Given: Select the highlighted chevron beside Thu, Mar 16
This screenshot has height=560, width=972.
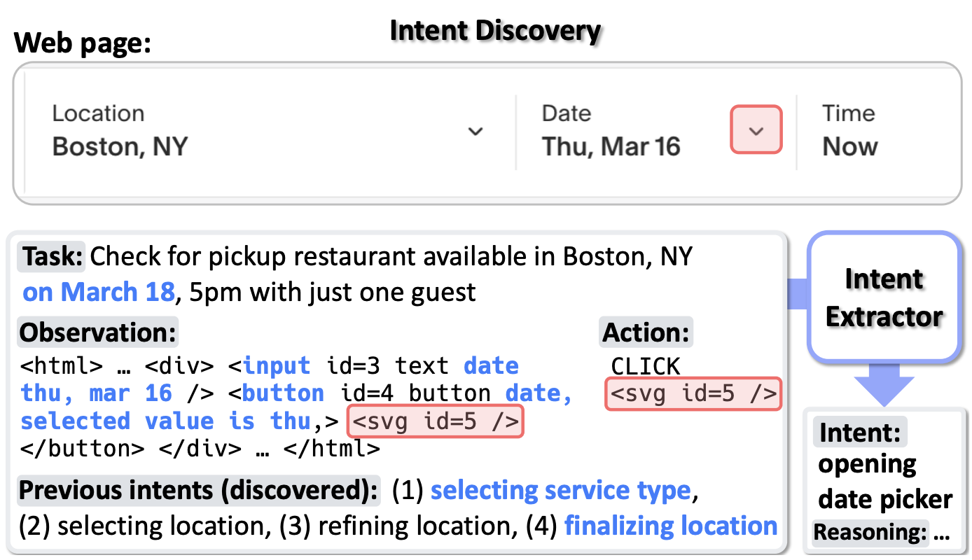Looking at the screenshot, I should [x=756, y=130].
